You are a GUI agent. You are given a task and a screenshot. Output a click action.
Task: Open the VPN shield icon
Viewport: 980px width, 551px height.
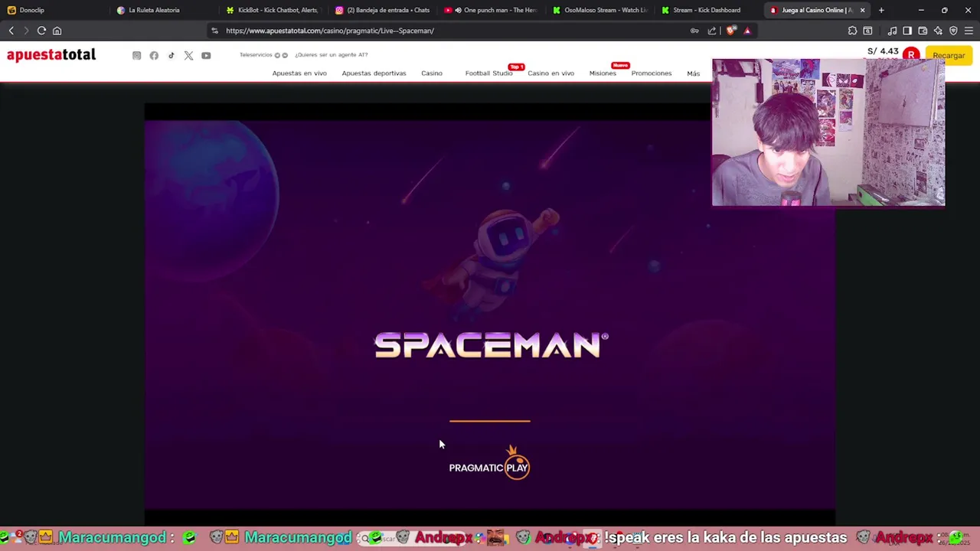(953, 31)
